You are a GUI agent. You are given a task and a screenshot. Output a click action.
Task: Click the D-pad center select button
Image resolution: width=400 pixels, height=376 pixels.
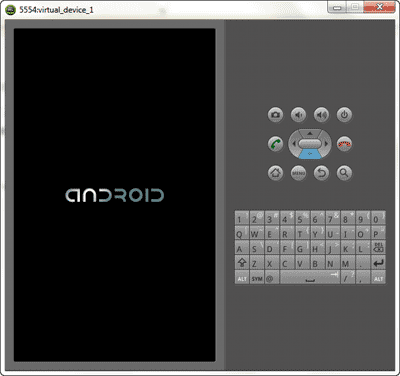click(310, 144)
